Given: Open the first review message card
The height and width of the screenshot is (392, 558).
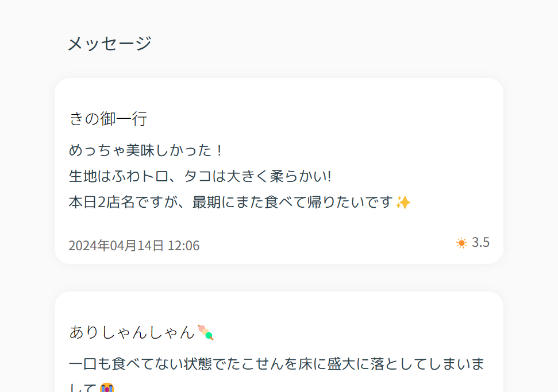Looking at the screenshot, I should click(x=279, y=171).
